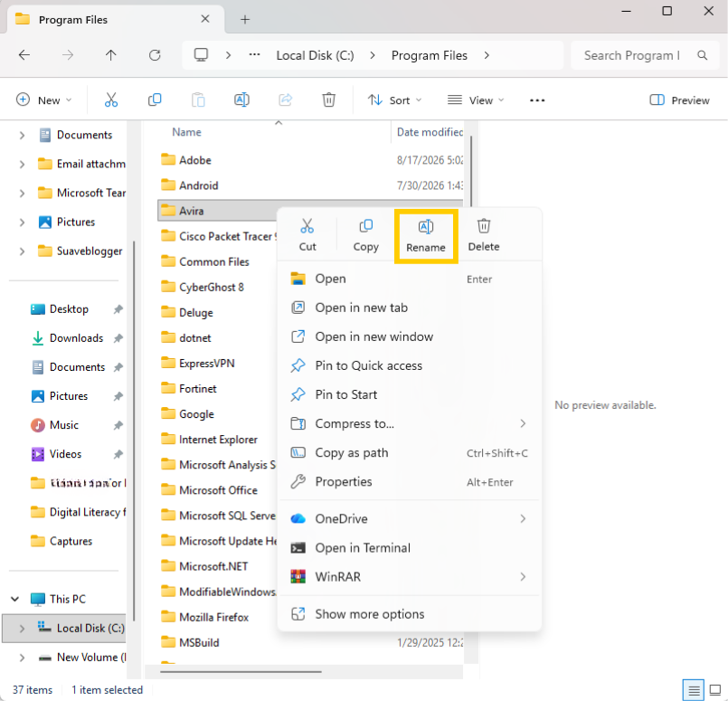
Task: Unpin Music from Quick access
Action: click(118, 425)
